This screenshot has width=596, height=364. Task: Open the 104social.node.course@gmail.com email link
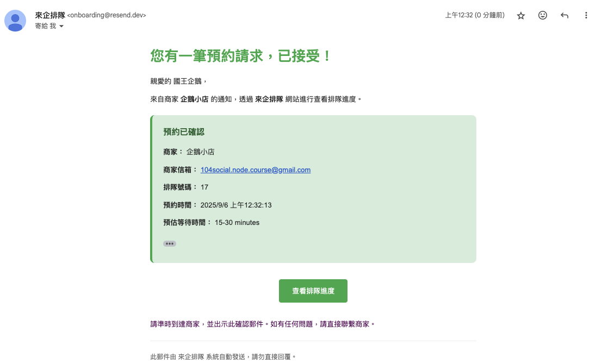point(256,170)
